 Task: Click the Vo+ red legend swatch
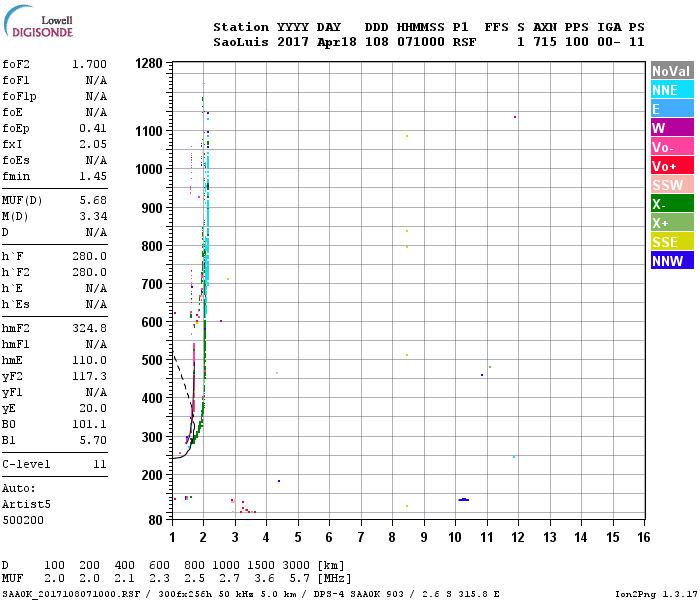click(x=671, y=166)
